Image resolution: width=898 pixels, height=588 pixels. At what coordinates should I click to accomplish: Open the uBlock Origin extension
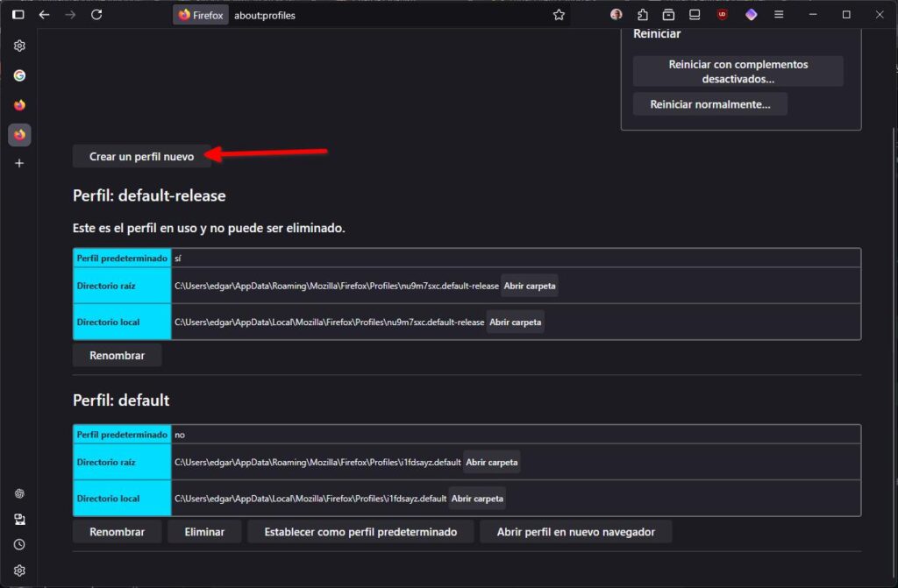tap(723, 15)
